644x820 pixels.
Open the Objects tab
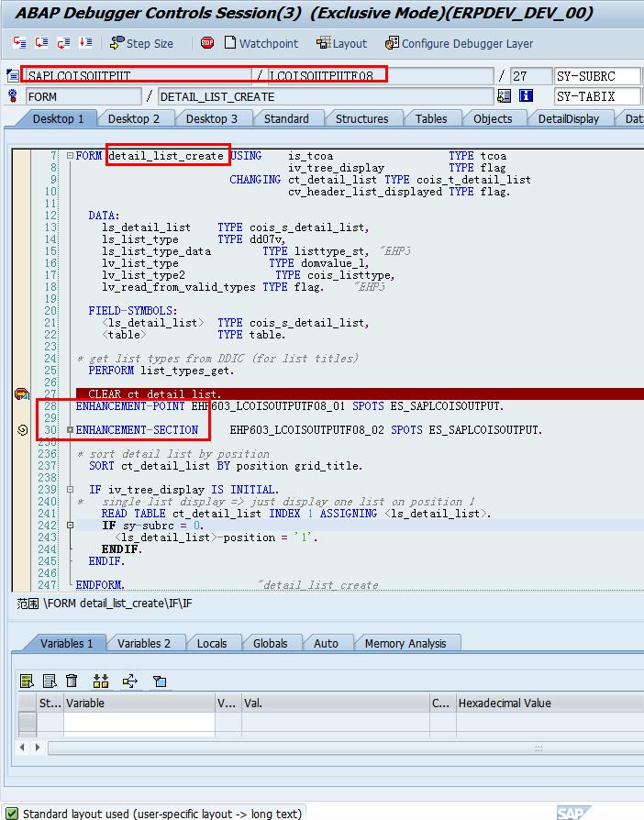coord(493,118)
